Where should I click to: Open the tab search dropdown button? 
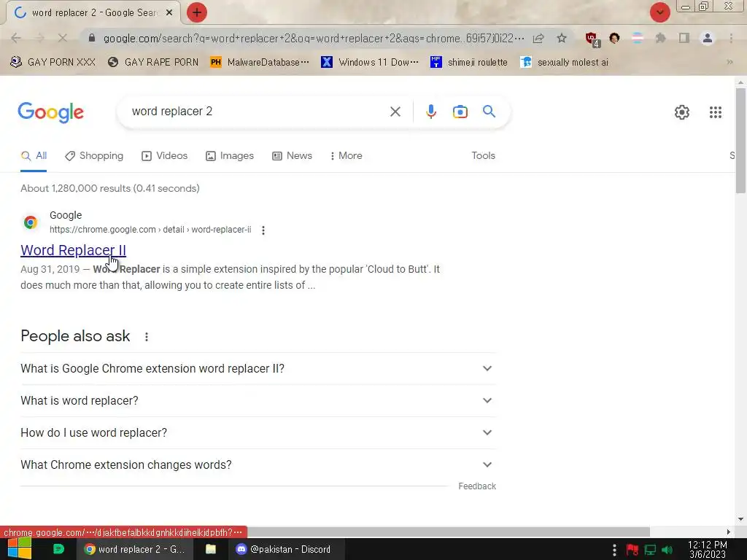click(659, 12)
